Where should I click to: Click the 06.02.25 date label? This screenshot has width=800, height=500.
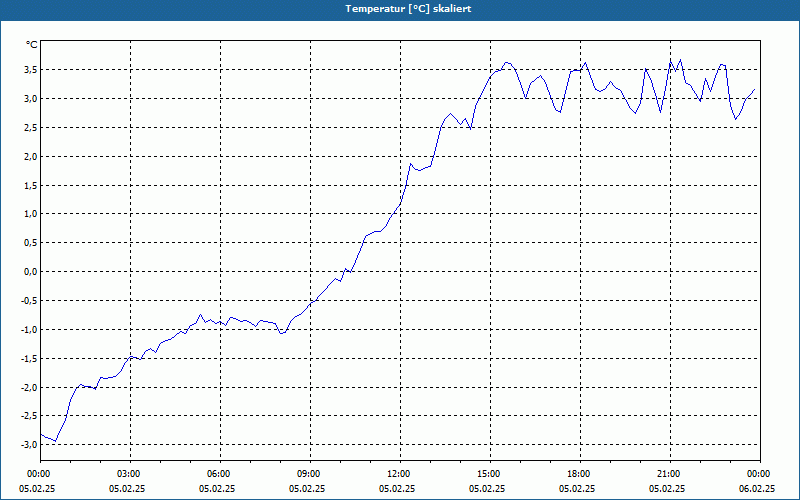point(757,488)
